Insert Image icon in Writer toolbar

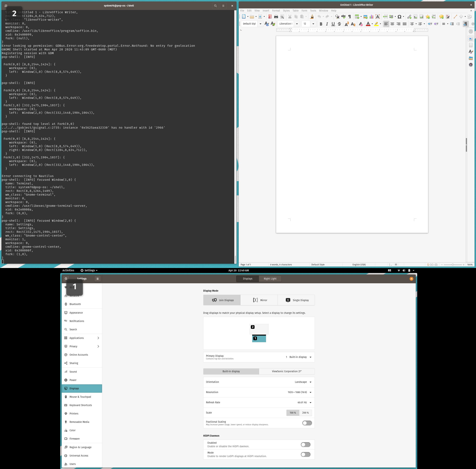point(365,17)
